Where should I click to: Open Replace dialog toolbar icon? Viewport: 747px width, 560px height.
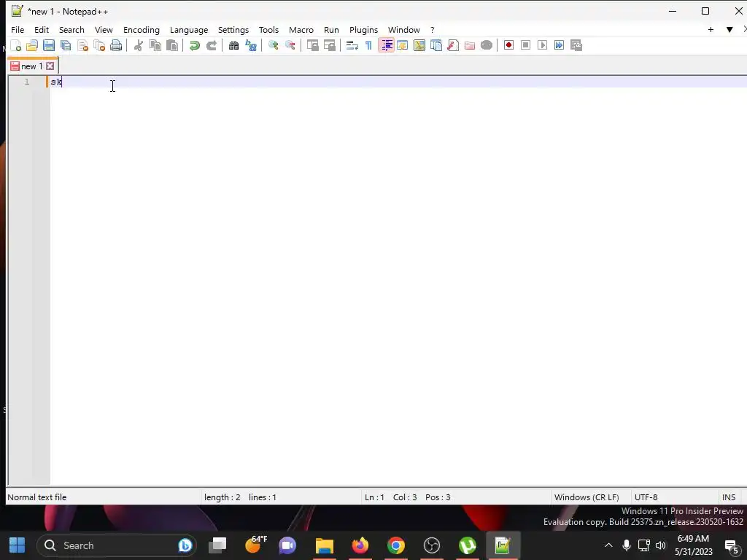click(251, 45)
